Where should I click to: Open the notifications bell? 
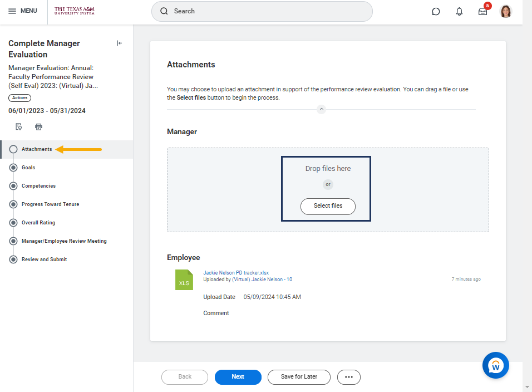(x=459, y=11)
